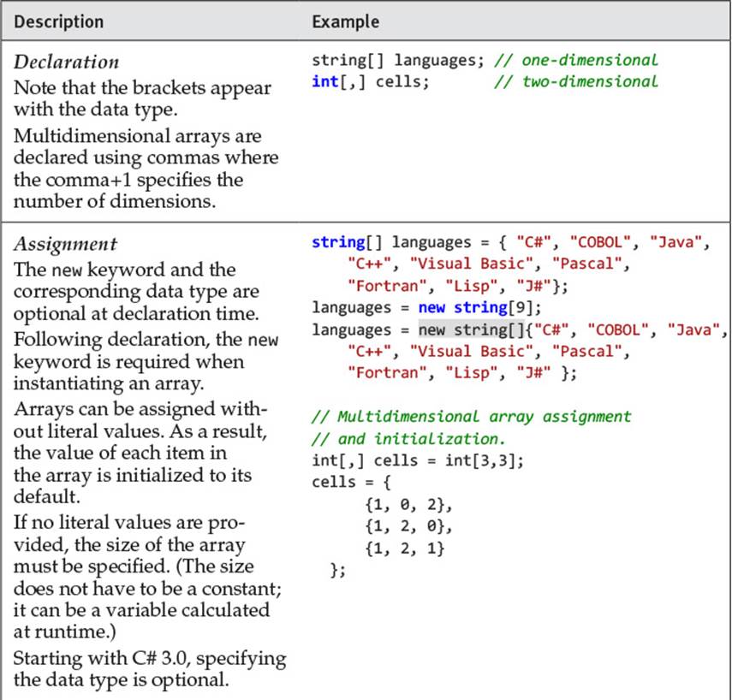Image resolution: width=732 pixels, height=700 pixels.
Task: Click the one-dimensional green comment
Action: (576, 60)
